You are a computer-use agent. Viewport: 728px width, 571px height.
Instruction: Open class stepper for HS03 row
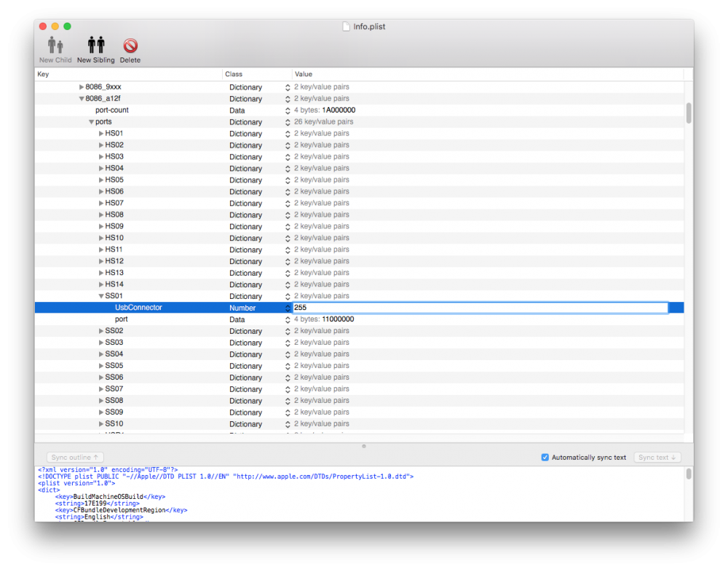(288, 157)
